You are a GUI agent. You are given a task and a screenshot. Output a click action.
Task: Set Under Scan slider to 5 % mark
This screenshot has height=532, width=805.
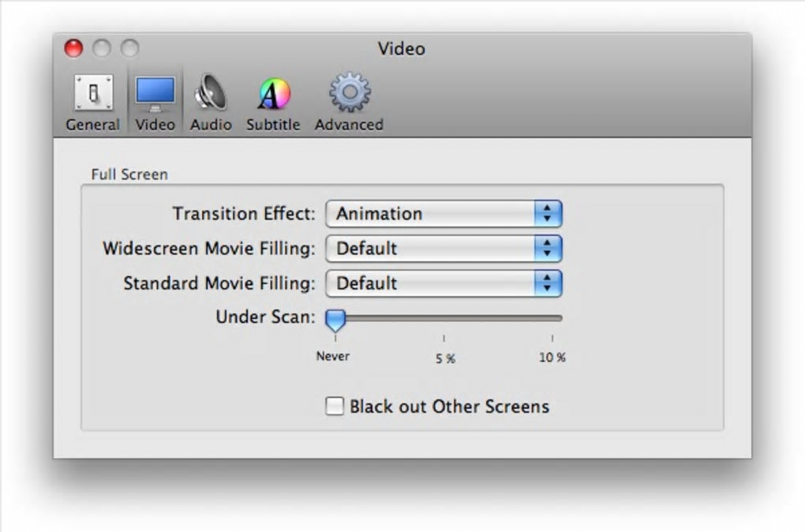point(444,318)
